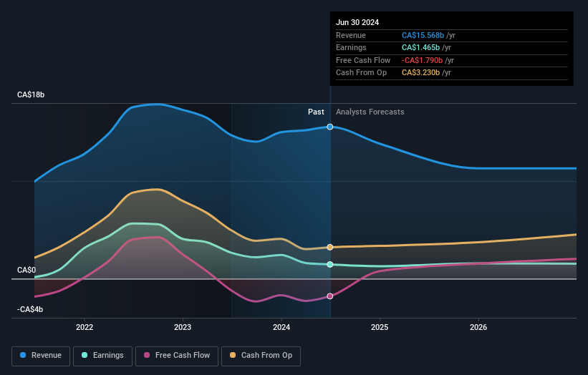Click the teal Earnings legend dot
This screenshot has height=375, width=588.
(85, 355)
